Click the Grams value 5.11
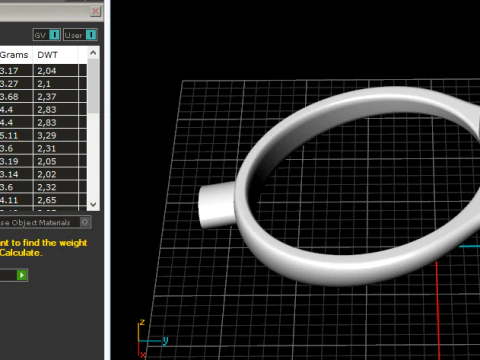Screen dimensions: 480x360 coord(9,135)
